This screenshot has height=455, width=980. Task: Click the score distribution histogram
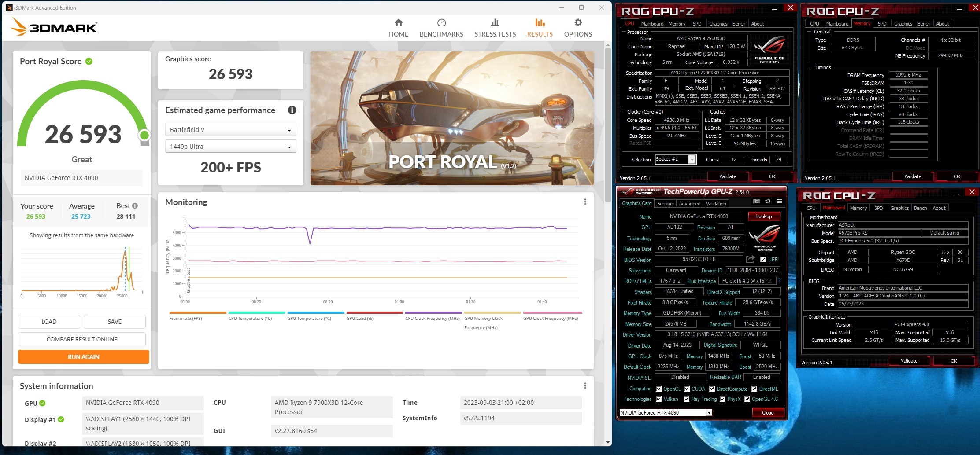(x=82, y=269)
